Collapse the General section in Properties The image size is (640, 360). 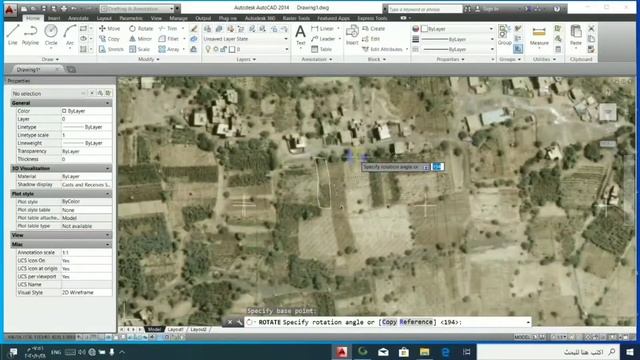point(107,103)
